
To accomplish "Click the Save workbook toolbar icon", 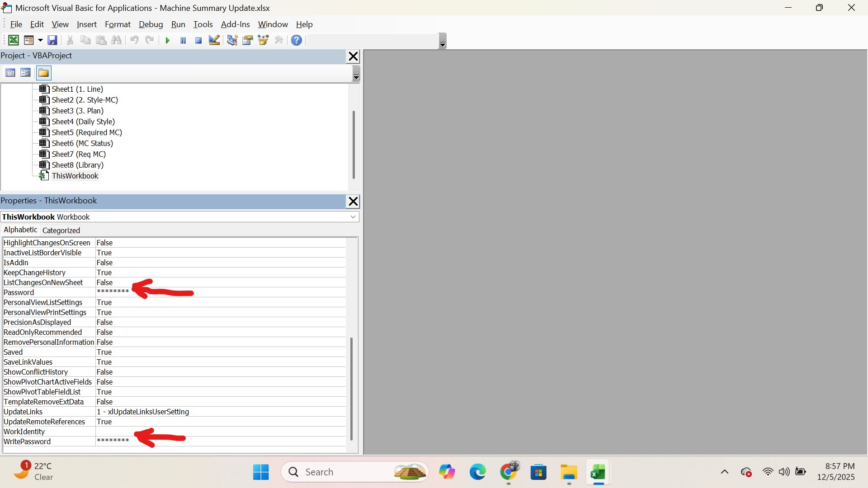I will (52, 40).
